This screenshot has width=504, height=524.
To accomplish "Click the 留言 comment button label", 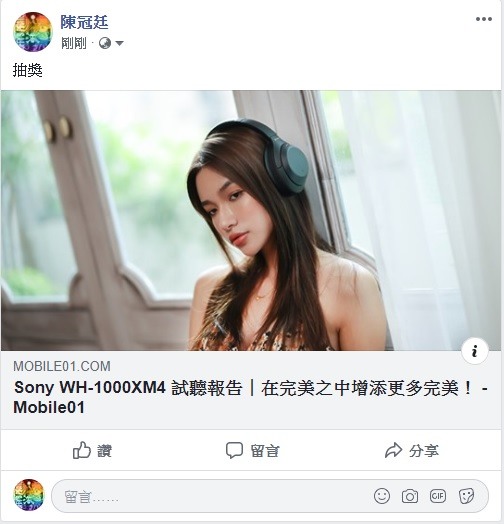I will [265, 451].
